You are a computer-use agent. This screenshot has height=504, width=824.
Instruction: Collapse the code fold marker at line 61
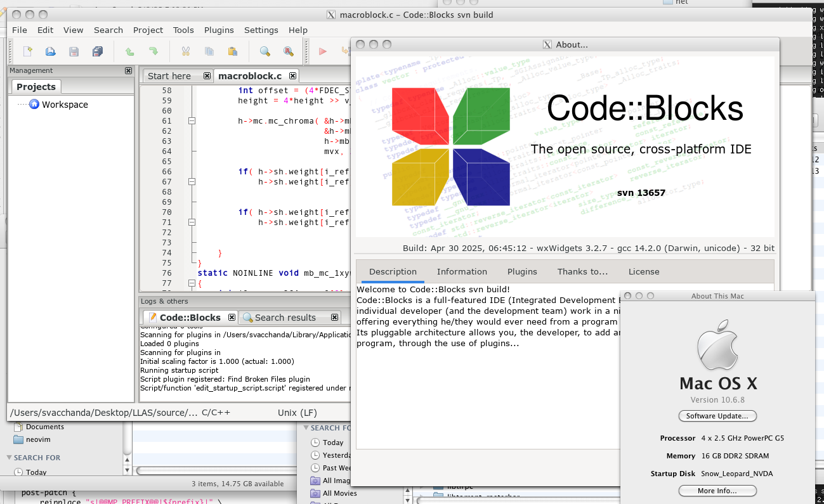192,121
